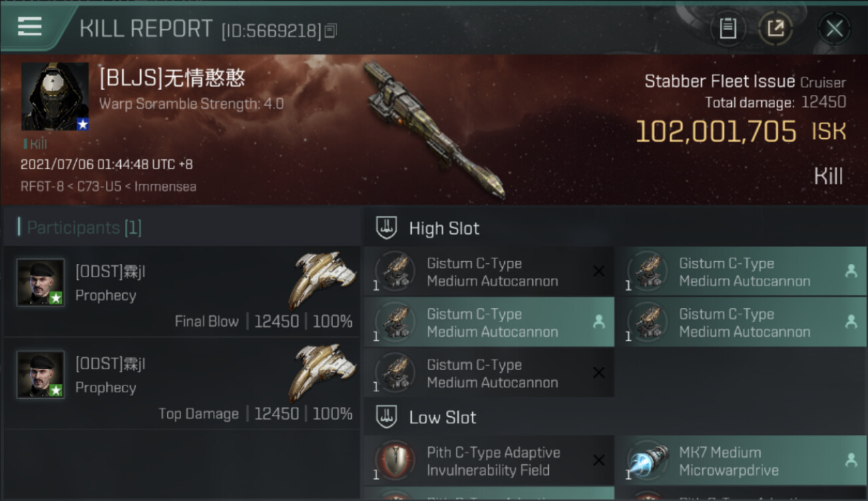View victim pilot portrait
Screen dimensions: 868x501
point(55,97)
